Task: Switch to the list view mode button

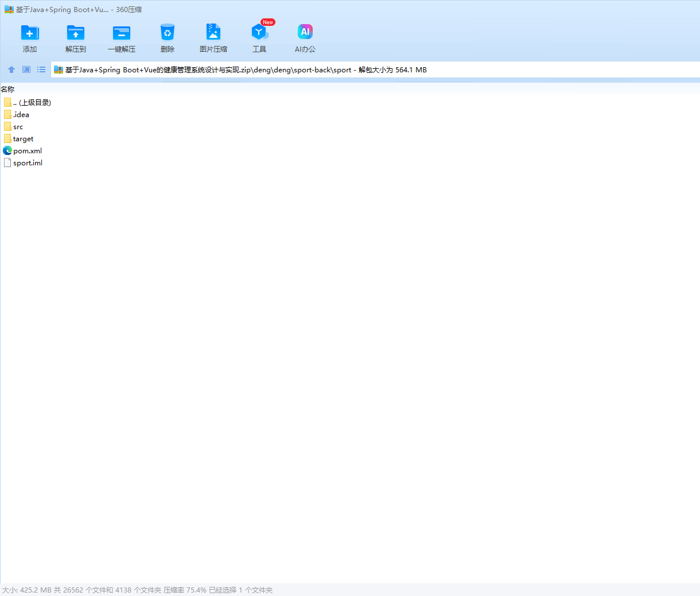Action: pyautogui.click(x=41, y=69)
